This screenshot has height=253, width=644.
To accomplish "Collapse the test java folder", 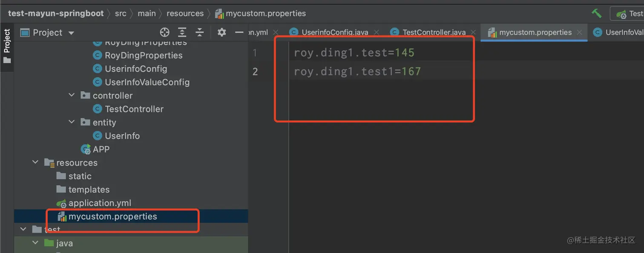I will (35, 243).
